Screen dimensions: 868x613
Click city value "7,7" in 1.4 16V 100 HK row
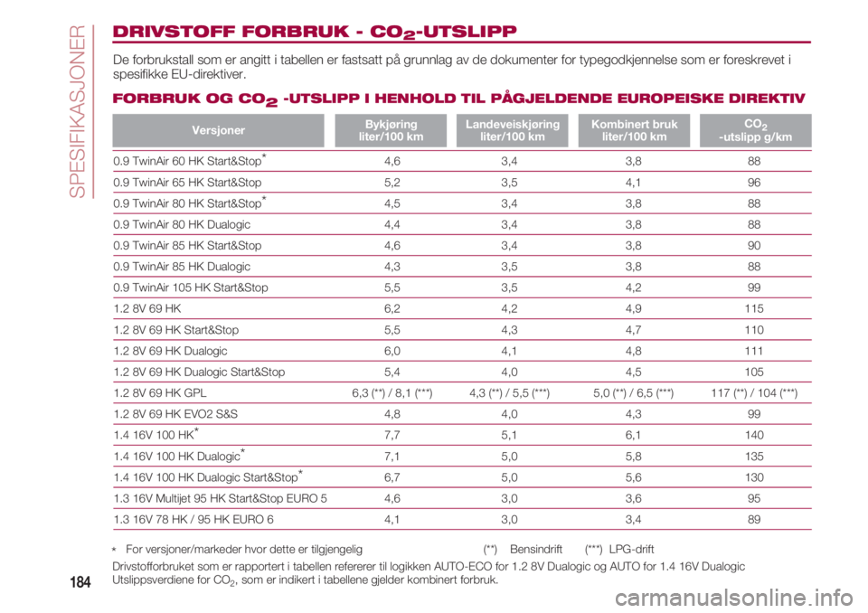pyautogui.click(x=392, y=435)
